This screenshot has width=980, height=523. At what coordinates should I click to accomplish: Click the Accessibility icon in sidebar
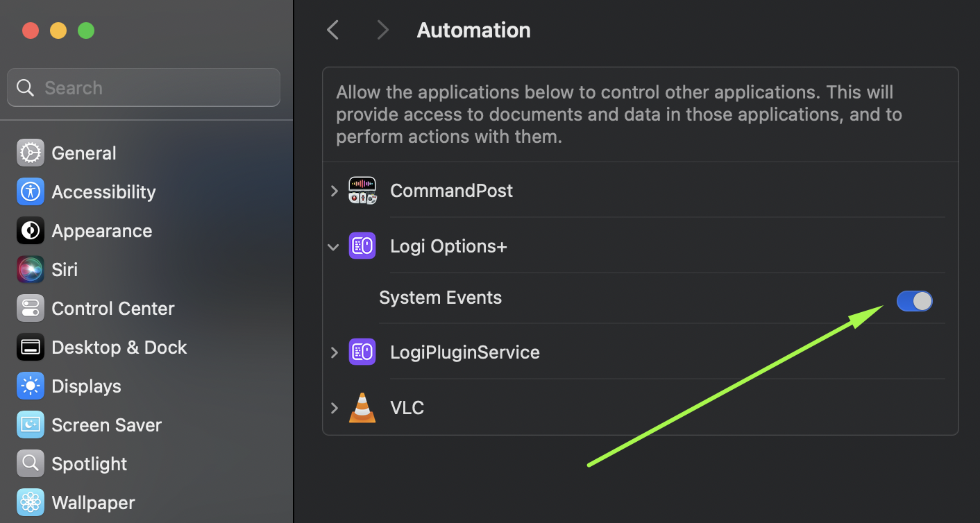[30, 192]
